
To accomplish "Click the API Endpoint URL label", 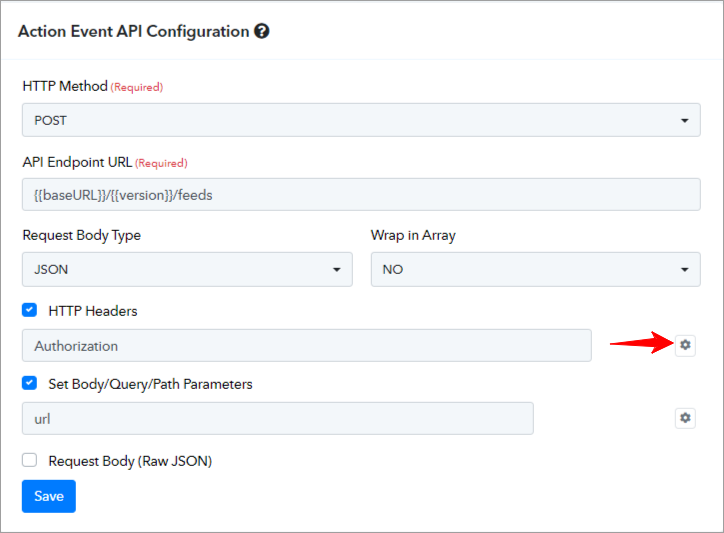I will [x=77, y=162].
